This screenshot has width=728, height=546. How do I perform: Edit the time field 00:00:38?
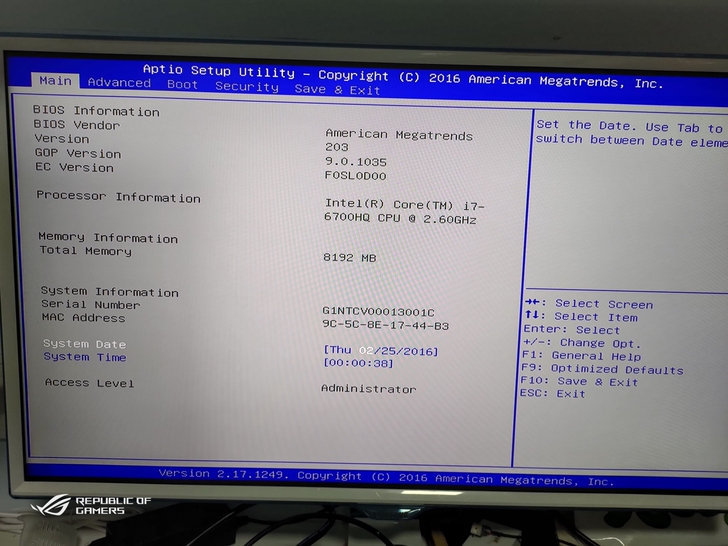(x=358, y=363)
